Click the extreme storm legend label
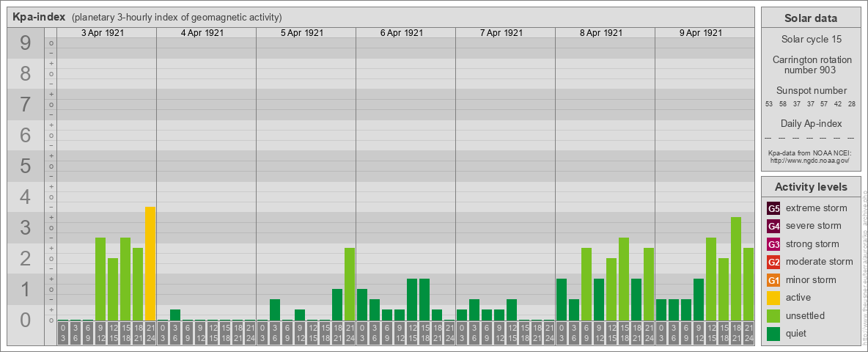 (817, 208)
